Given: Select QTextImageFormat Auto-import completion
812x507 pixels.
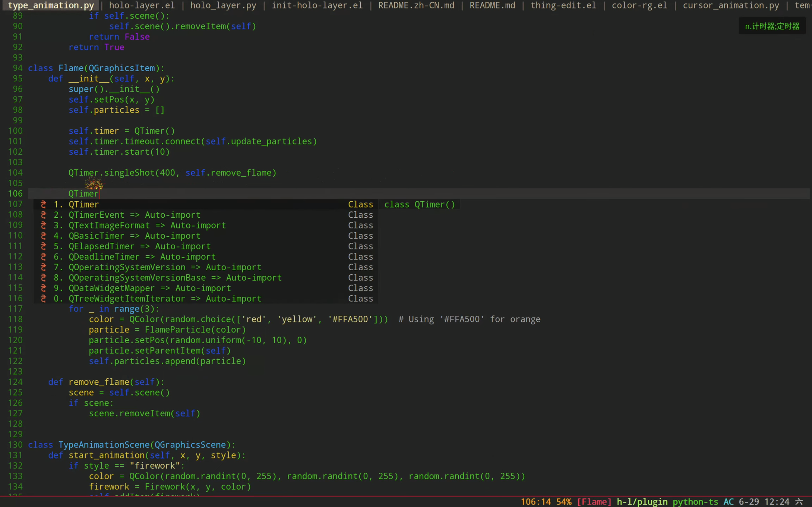Looking at the screenshot, I should 147,225.
